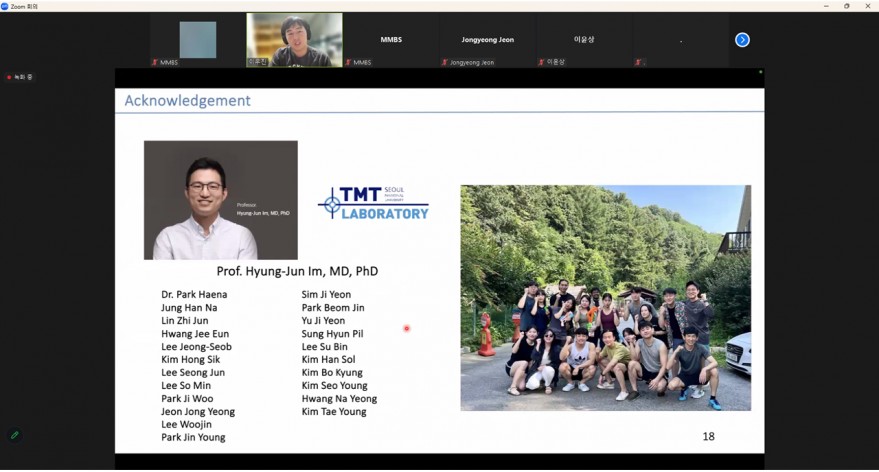This screenshot has width=879, height=472.
Task: Maximize the Zoom meeting window
Action: coord(846,5)
